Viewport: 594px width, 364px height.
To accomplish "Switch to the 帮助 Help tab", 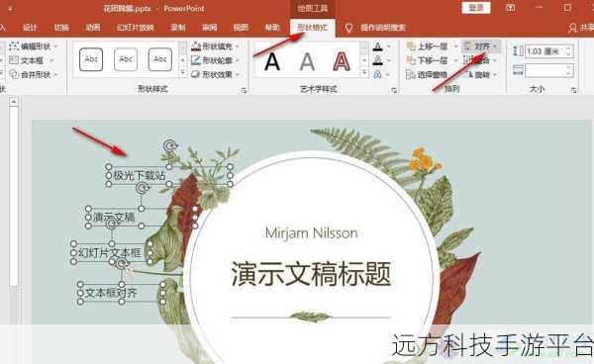I will (272, 28).
